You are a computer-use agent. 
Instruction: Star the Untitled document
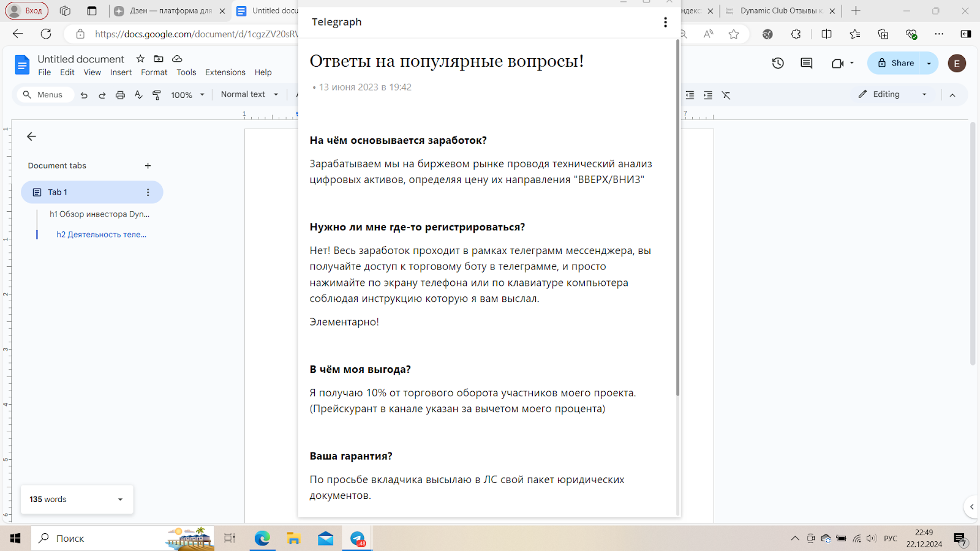[140, 59]
